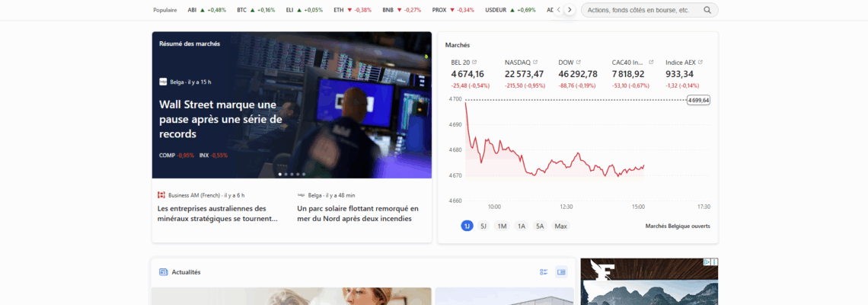Open the ad options dots menu

[715, 262]
